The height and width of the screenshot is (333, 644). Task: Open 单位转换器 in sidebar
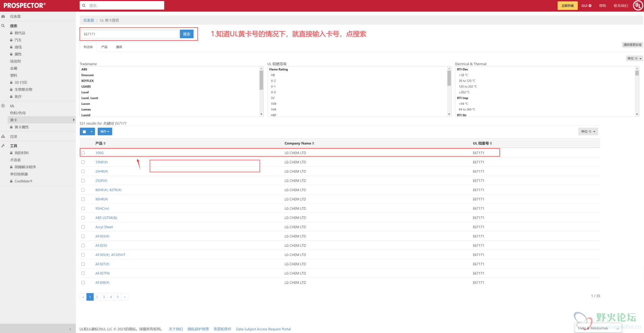(x=19, y=174)
